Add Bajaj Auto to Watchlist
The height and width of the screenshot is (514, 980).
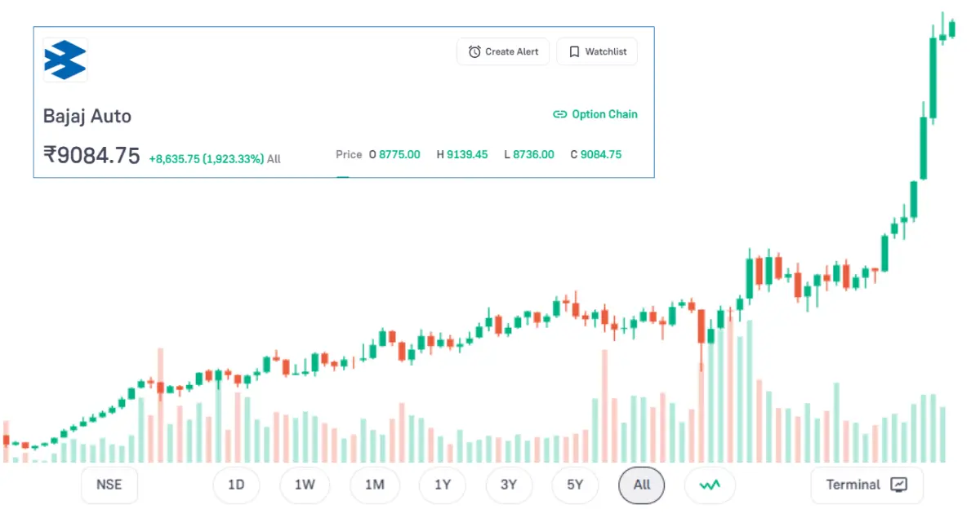[597, 51]
